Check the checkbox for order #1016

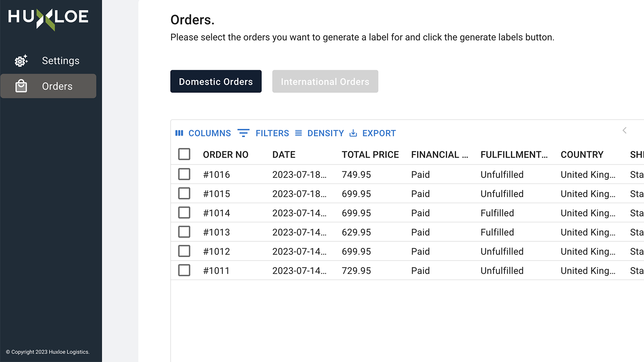click(184, 174)
